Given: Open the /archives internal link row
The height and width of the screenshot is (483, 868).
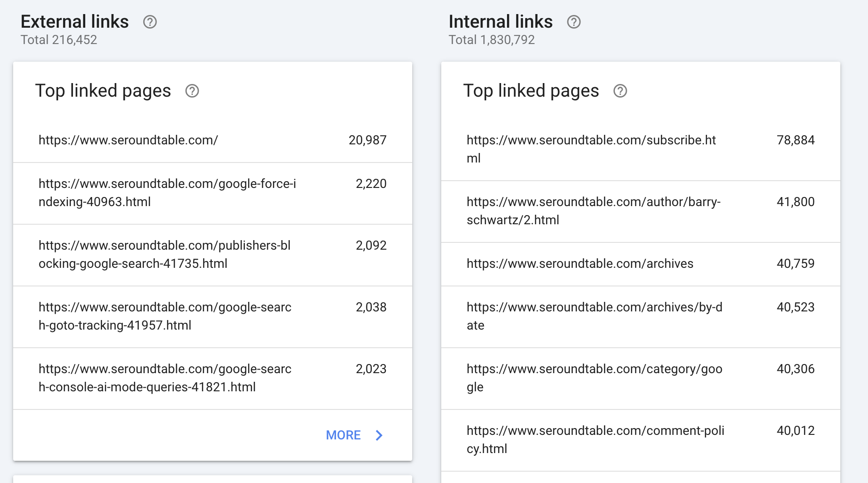Looking at the screenshot, I should click(x=641, y=264).
